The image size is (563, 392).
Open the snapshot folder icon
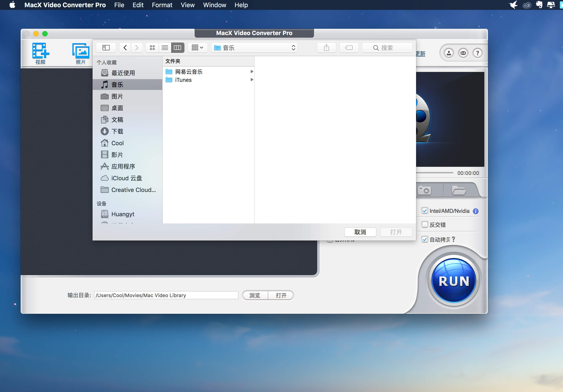pos(459,190)
